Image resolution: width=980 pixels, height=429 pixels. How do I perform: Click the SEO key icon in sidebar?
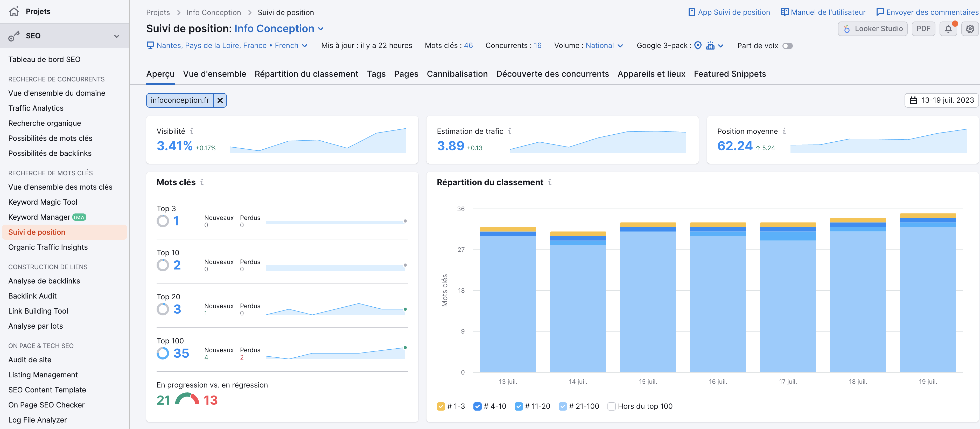coord(14,36)
